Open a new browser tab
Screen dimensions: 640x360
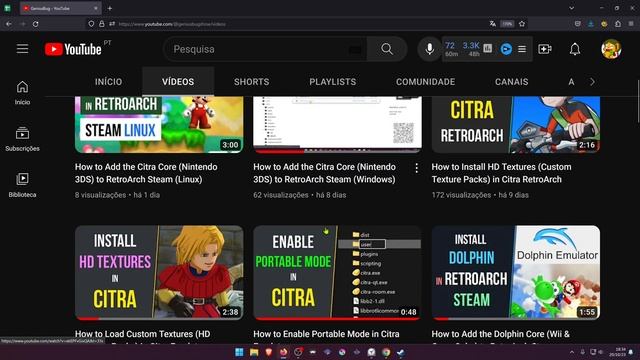[110, 8]
